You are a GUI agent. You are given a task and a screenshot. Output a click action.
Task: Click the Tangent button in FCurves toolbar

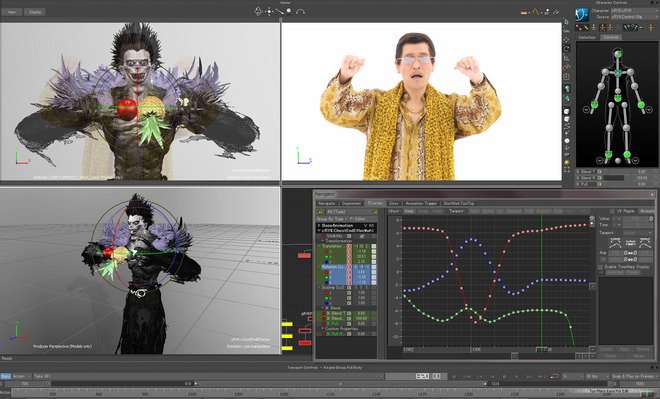point(456,211)
